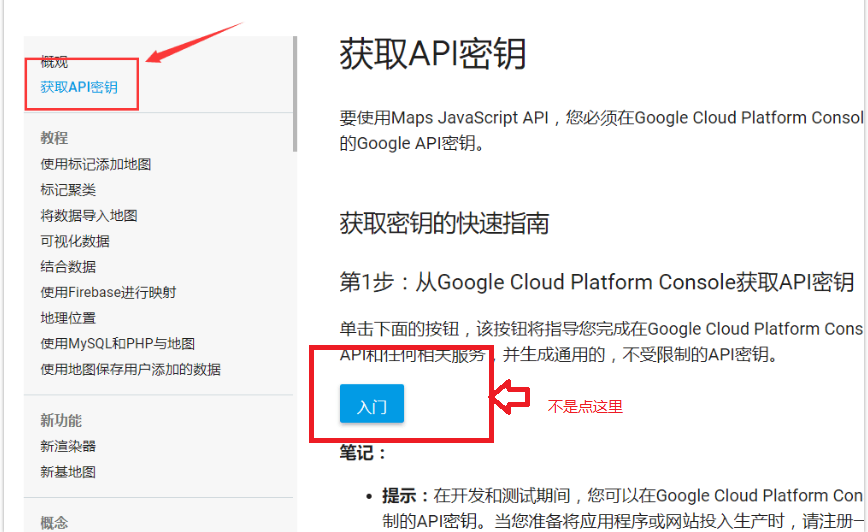Open the 可视化数据 tutorial
The width and height of the screenshot is (868, 532).
coord(75,241)
